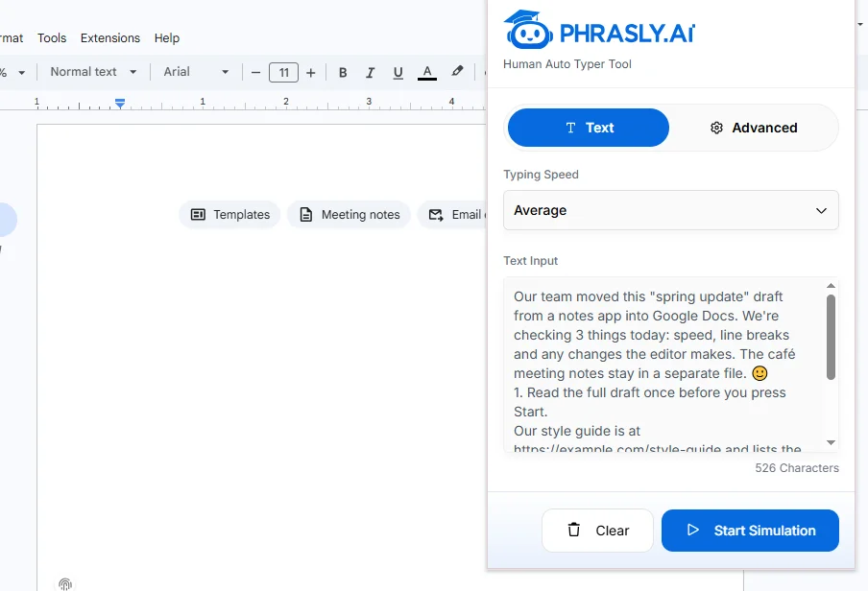Toggle italic formatting in toolbar
The height and width of the screenshot is (591, 868).
(x=370, y=73)
